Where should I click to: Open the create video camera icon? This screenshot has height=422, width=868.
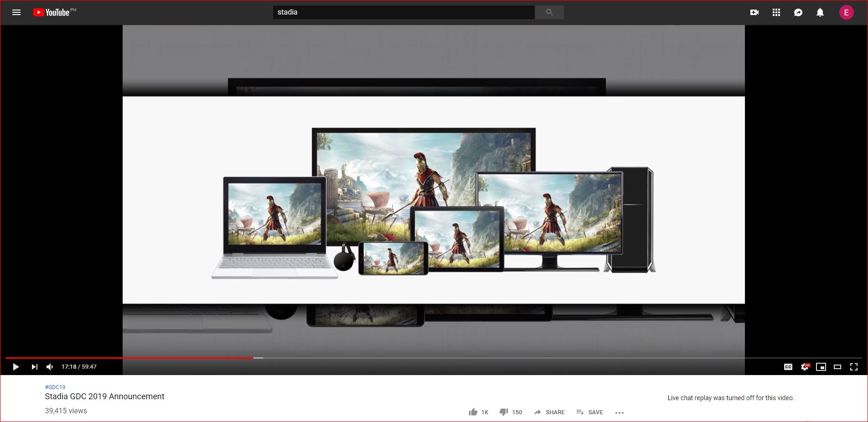coord(754,12)
